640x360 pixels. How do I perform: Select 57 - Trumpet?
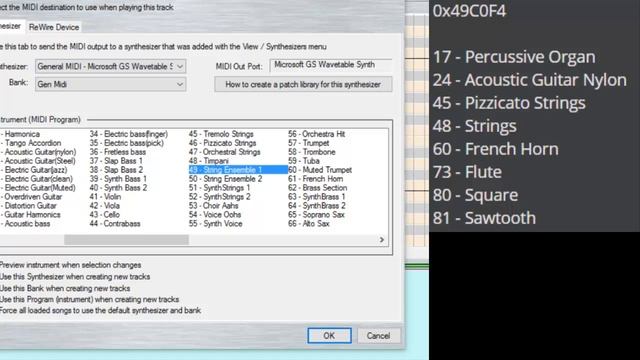coord(309,143)
